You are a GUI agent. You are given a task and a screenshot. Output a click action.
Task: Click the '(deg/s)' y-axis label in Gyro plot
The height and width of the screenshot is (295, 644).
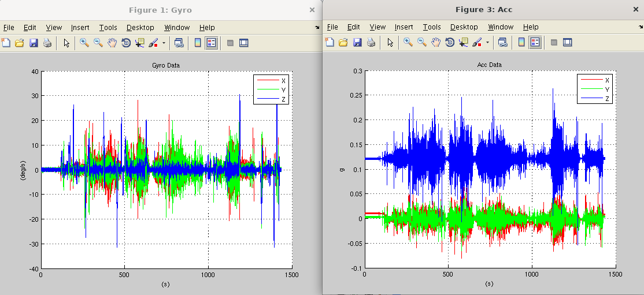pyautogui.click(x=23, y=170)
